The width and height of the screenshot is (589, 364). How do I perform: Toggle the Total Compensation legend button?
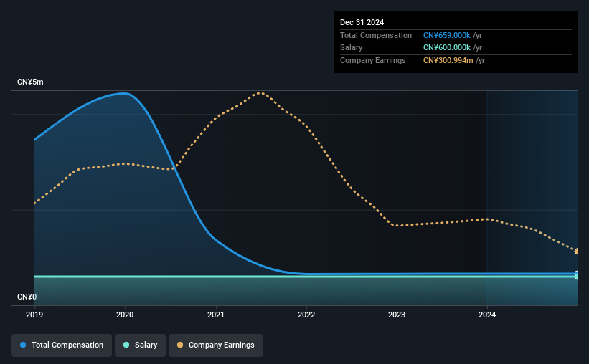point(62,345)
